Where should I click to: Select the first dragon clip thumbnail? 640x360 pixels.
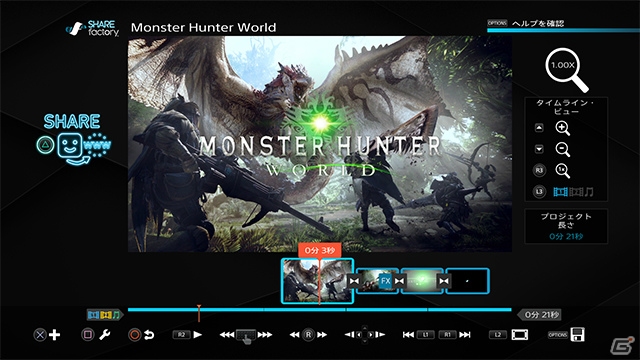317,281
